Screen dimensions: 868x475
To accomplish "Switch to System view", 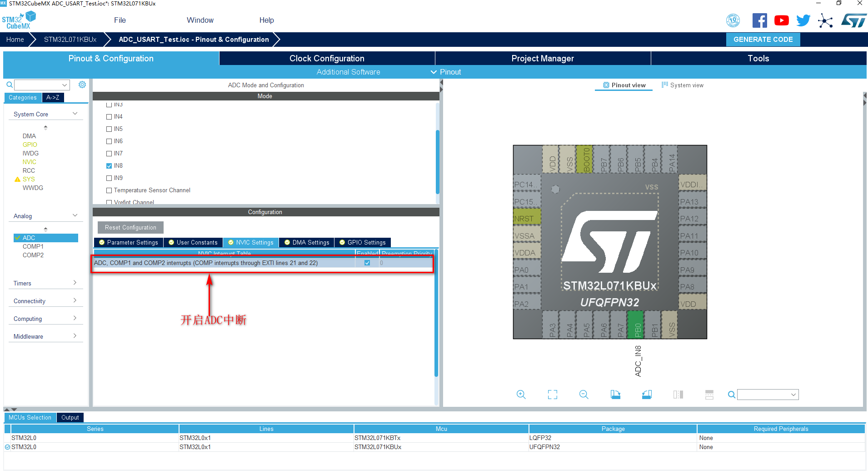I will (683, 85).
